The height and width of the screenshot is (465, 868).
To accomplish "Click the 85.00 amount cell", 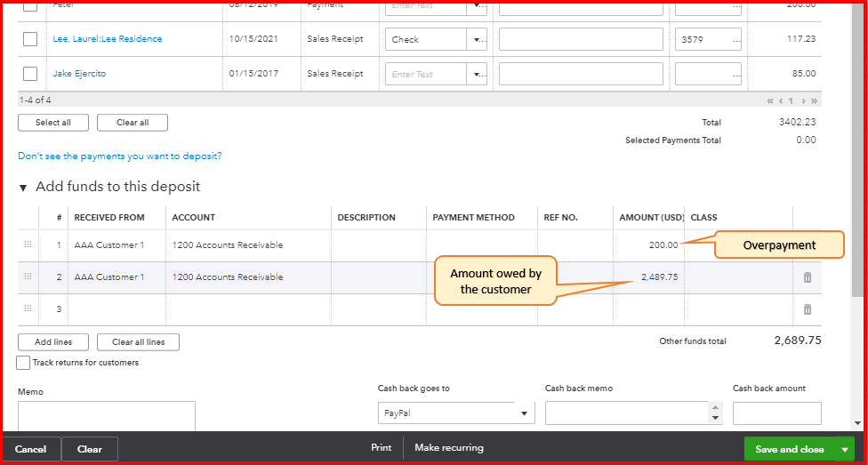I will (804, 74).
